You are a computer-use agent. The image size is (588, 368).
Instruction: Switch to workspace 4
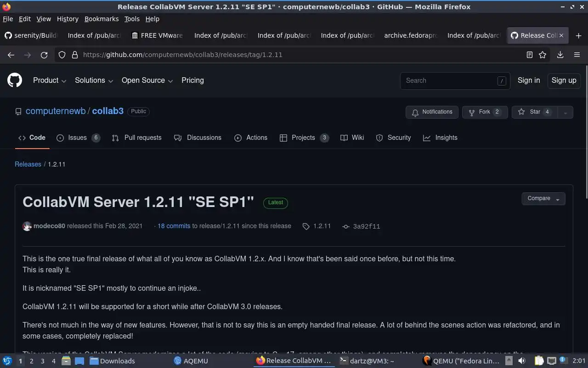pos(53,361)
